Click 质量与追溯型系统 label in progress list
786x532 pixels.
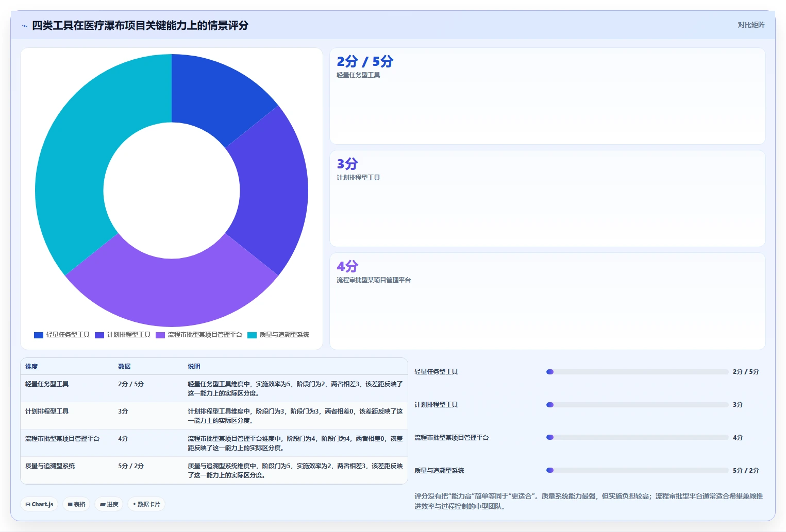(439, 471)
